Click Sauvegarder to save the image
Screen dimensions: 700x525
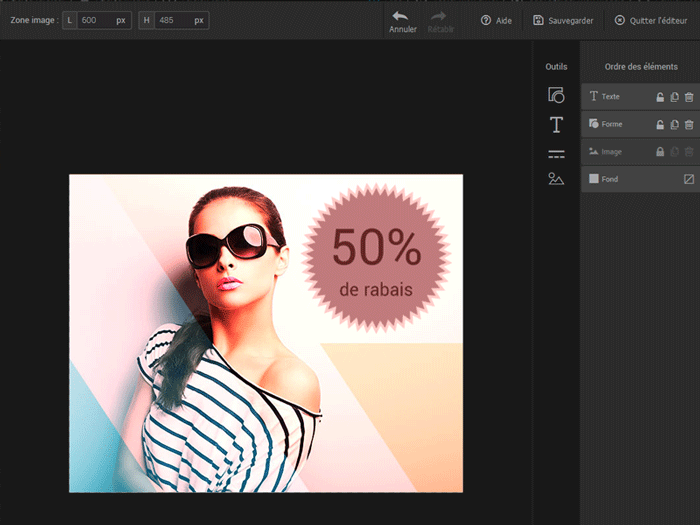click(x=565, y=20)
